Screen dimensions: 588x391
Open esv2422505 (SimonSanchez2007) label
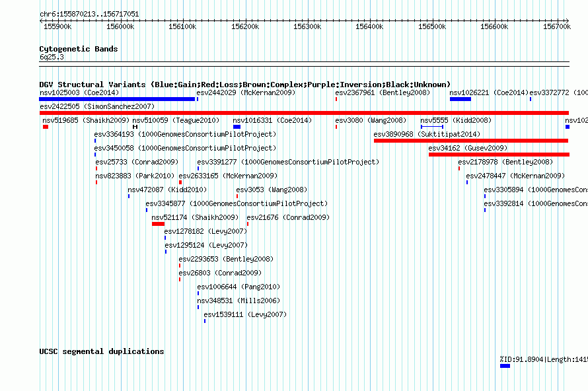pos(97,106)
